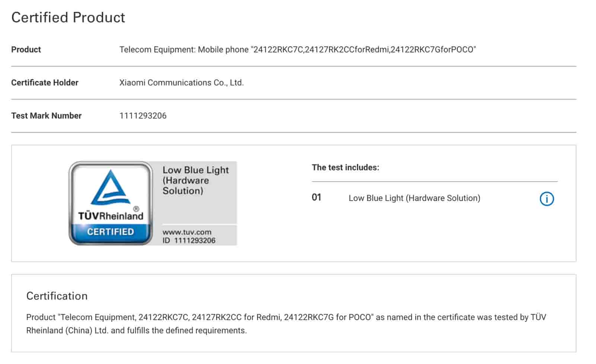Click the Certified Product page heading
The height and width of the screenshot is (364, 596).
click(68, 18)
